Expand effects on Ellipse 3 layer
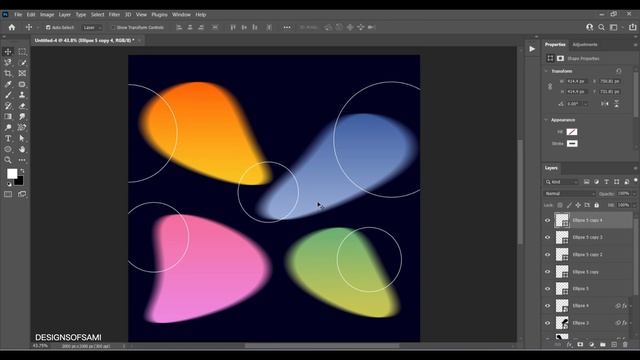The height and width of the screenshot is (360, 640). pos(631,323)
